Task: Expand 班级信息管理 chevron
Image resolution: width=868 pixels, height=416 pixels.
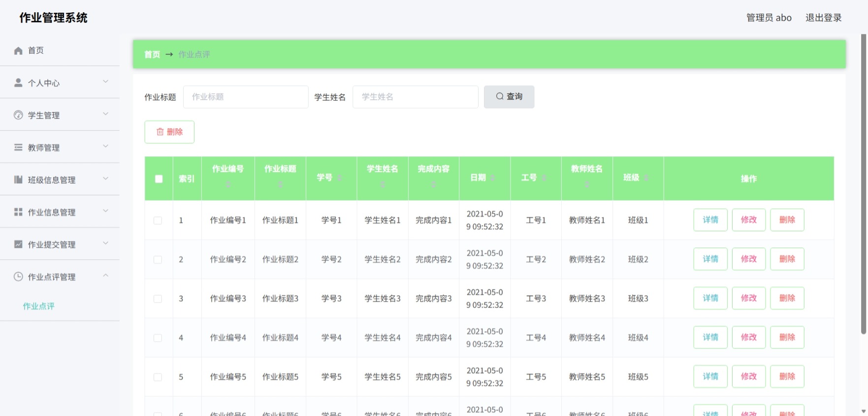Action: tap(105, 178)
